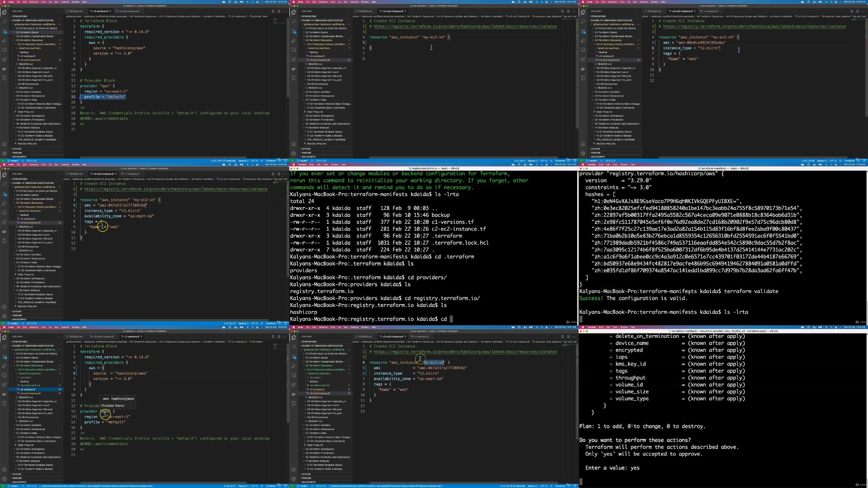Switch to README.md tab in ami-08e0ca9924195beba editor
This screenshot has height=488, width=868.
[x=654, y=11]
